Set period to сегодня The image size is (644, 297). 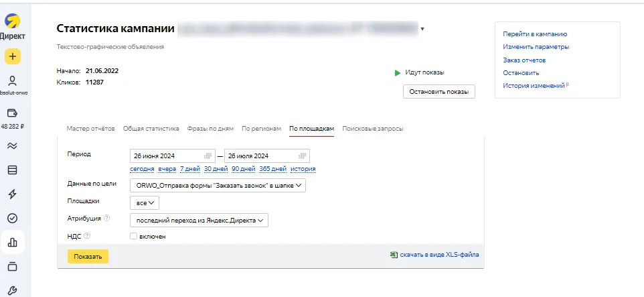click(142, 169)
